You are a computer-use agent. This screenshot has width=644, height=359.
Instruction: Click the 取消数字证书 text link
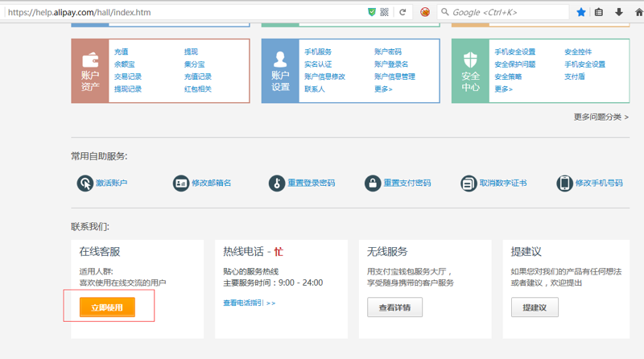[503, 183]
